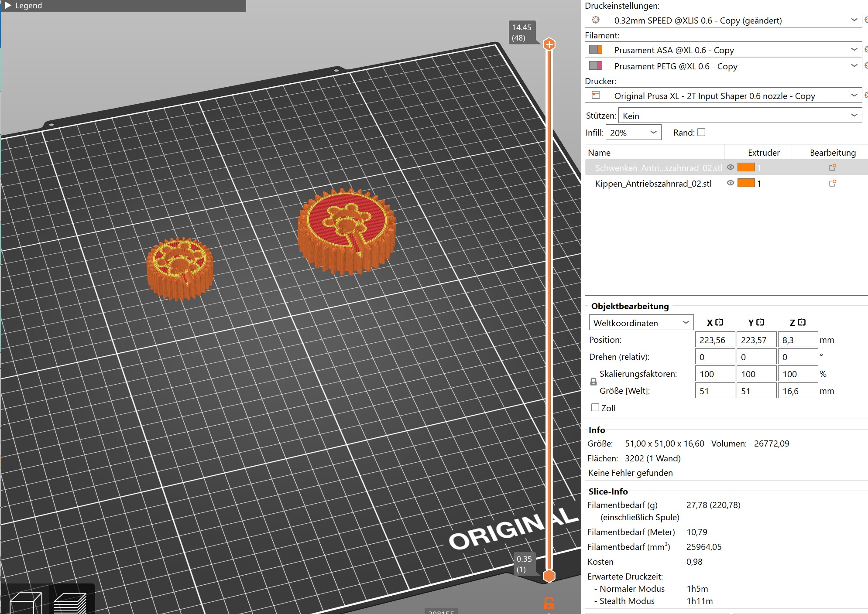868x614 pixels.
Task: Click the Normaler Modus time 1h5m
Action: tap(697, 589)
